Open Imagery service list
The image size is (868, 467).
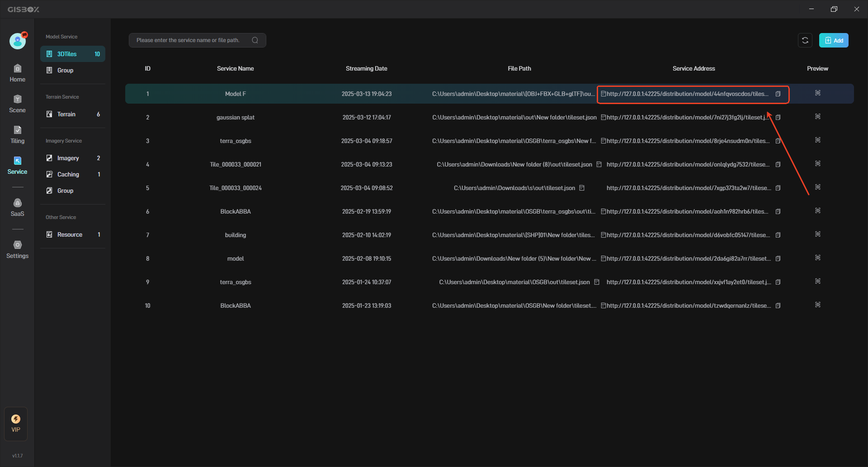pos(73,158)
